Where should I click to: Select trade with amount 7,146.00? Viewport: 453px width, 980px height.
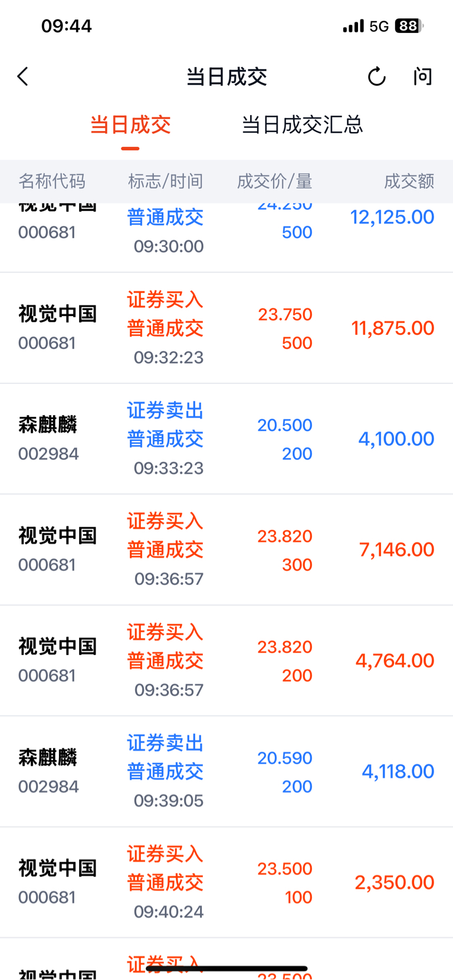[x=226, y=550]
